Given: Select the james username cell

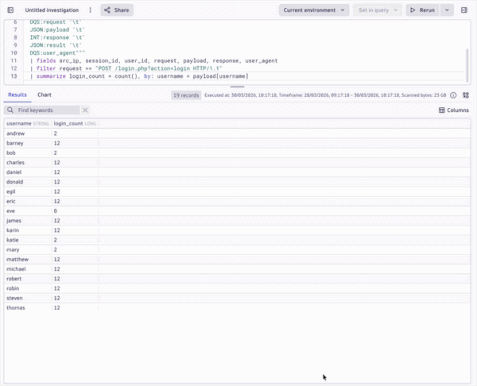Looking at the screenshot, I should click(x=28, y=221).
